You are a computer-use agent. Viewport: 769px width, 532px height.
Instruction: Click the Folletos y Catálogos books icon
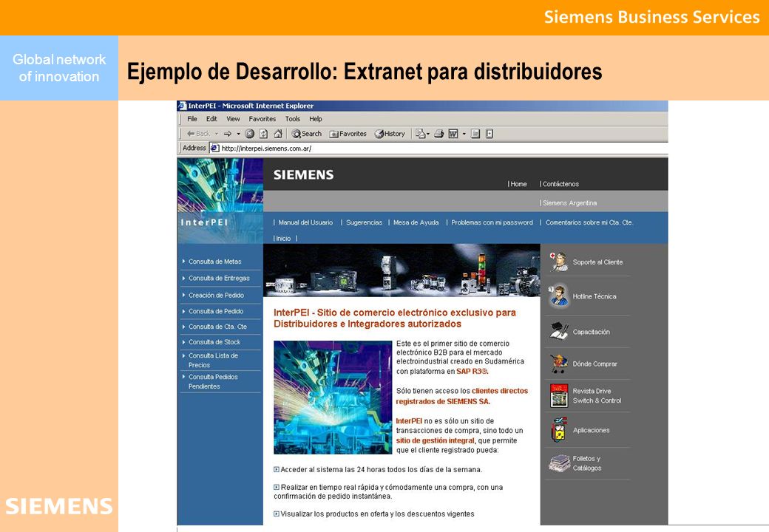[x=559, y=463]
